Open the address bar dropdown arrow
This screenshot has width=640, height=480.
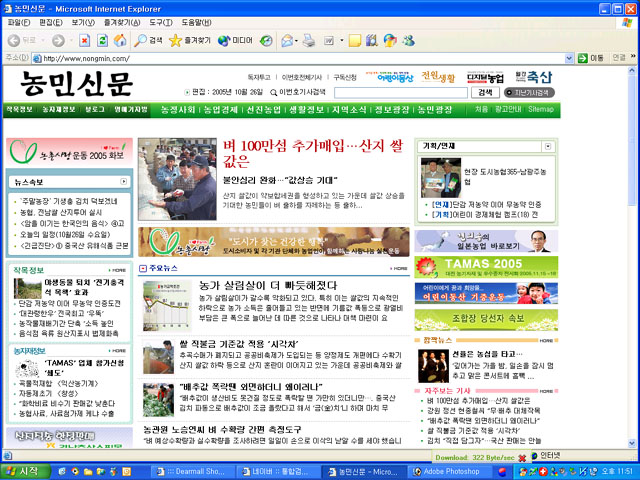tap(569, 58)
